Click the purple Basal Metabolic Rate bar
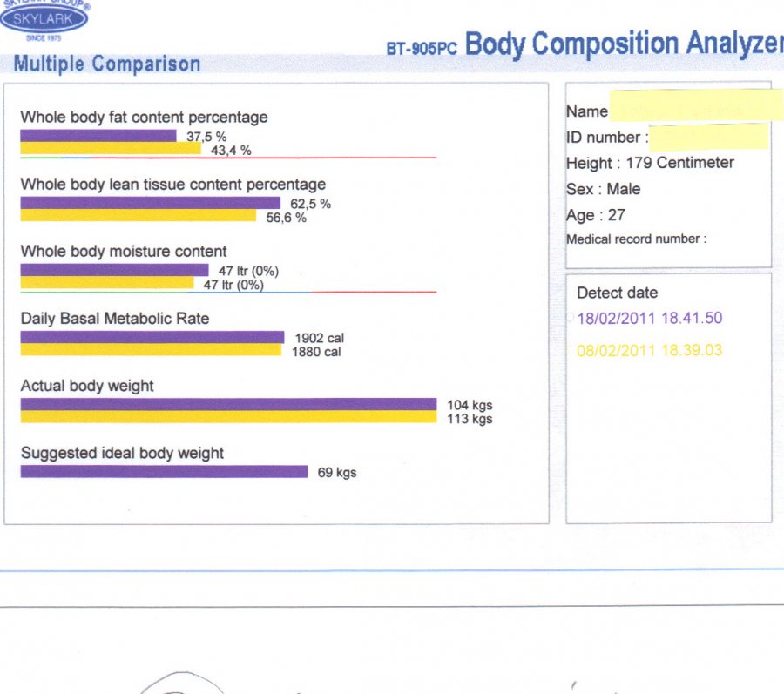Screen dimensions: 784x694 point(152,337)
